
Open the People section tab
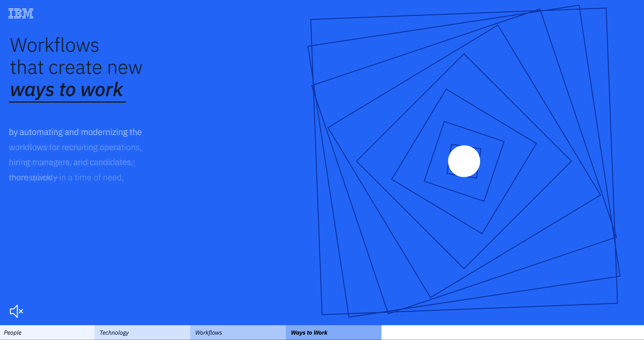pyautogui.click(x=47, y=333)
